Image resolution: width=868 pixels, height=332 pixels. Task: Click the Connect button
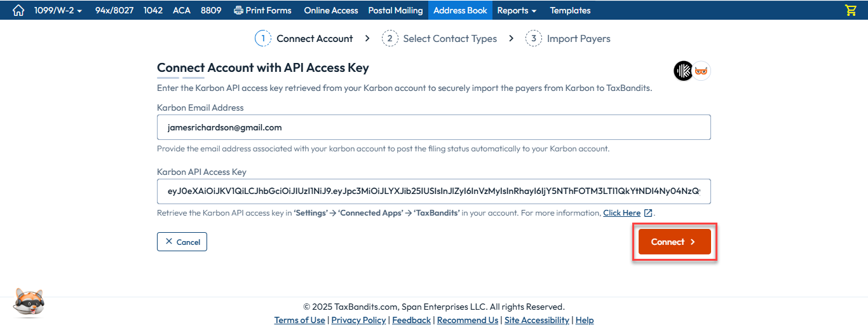[674, 242]
